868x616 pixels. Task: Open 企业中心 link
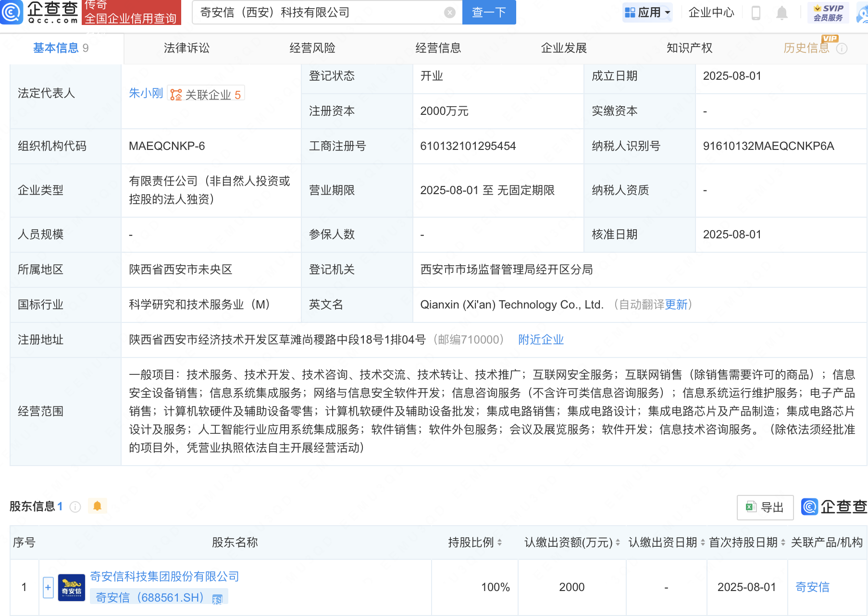[711, 12]
